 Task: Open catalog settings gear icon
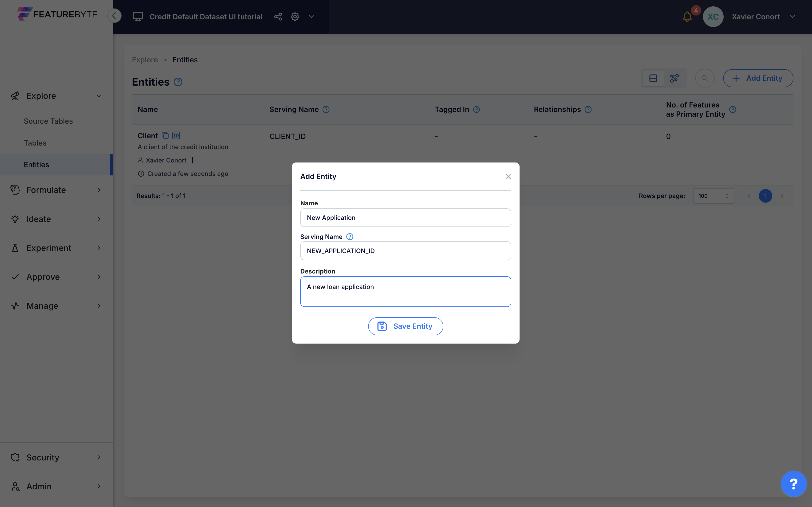295,16
